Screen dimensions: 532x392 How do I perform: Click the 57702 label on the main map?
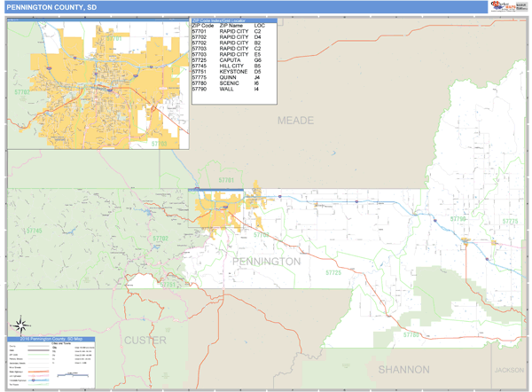[160, 239]
